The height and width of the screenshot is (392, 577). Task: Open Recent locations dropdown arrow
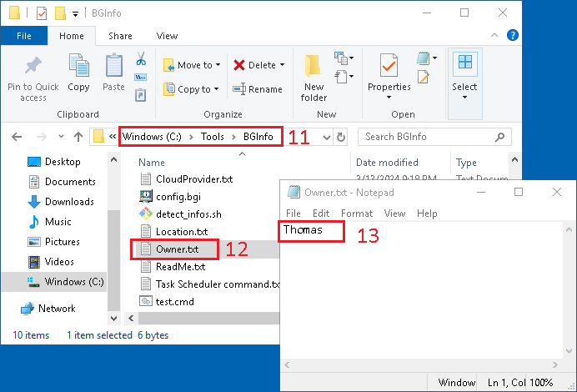click(x=61, y=137)
